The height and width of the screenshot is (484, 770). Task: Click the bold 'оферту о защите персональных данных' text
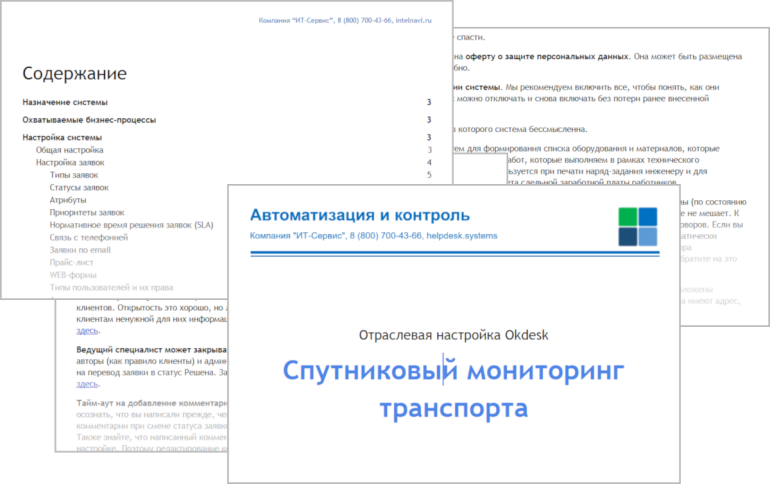[547, 56]
